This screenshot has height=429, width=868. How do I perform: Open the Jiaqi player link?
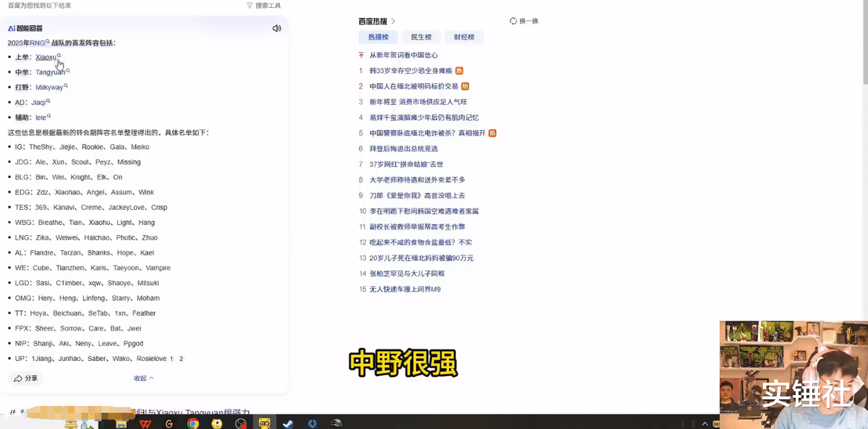[38, 103]
